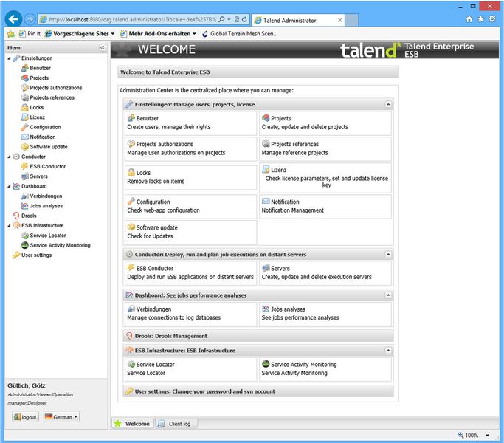Viewport: 504px width, 443px height.
Task: Open the Servers icon in sidebar
Action: 25,176
